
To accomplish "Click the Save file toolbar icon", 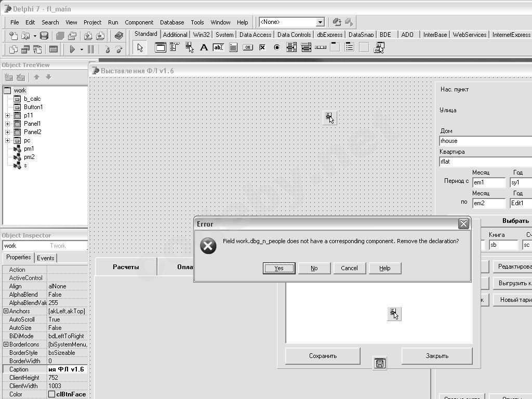I will point(44,36).
